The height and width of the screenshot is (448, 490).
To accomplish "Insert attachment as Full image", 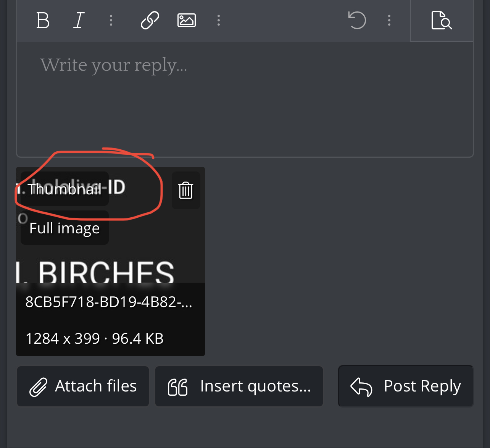I will click(64, 228).
